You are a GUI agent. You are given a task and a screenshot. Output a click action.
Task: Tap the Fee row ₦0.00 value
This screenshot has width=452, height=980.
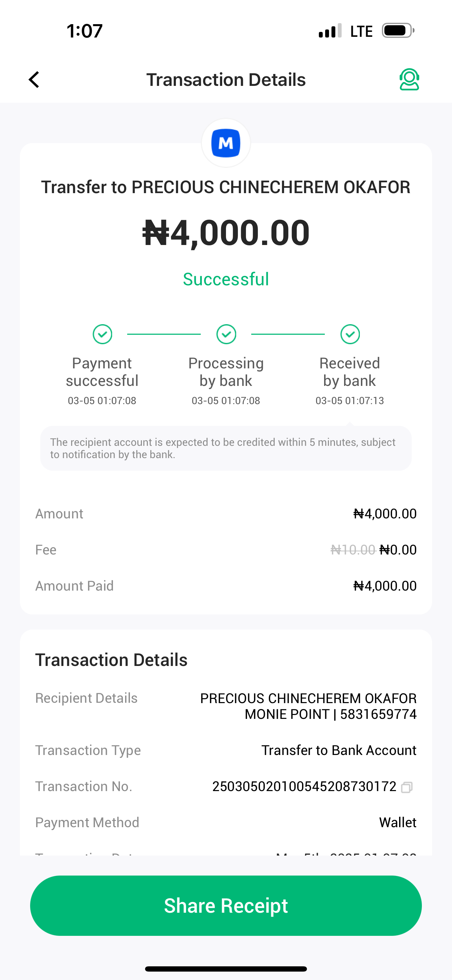398,550
